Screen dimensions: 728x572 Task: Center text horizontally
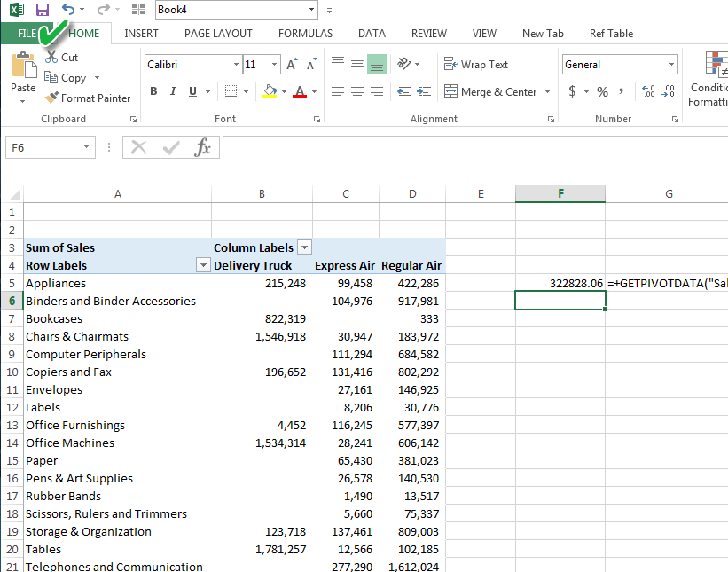click(357, 91)
